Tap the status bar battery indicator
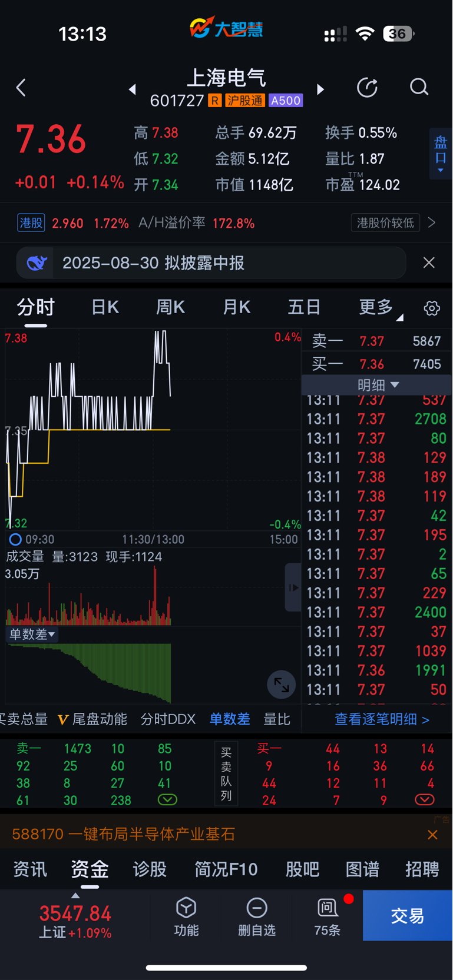This screenshot has height=980, width=453. 399,34
